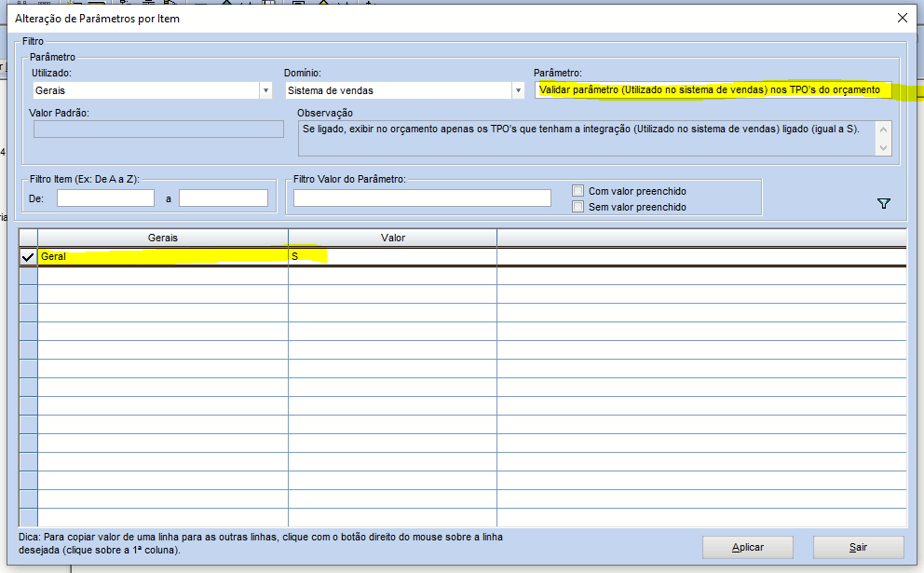Toggle the checkmark on the Geral row
Image resolution: width=924 pixels, height=573 pixels.
(x=28, y=256)
